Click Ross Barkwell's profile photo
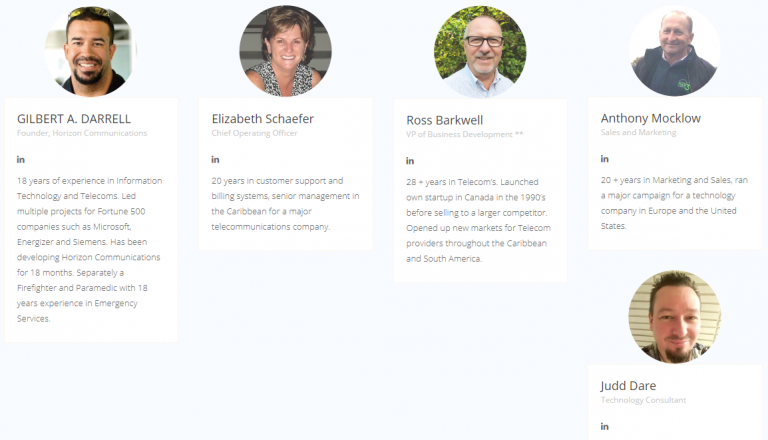Screen dimensions: 768x440 click(x=479, y=52)
